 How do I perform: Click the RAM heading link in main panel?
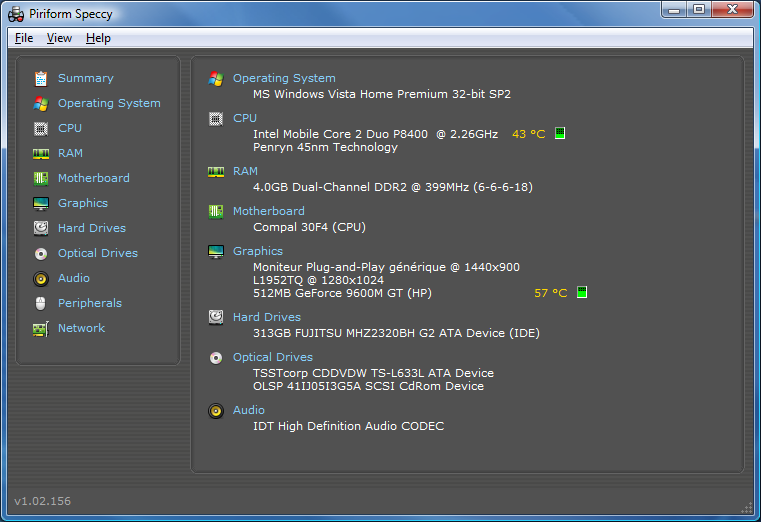245,171
